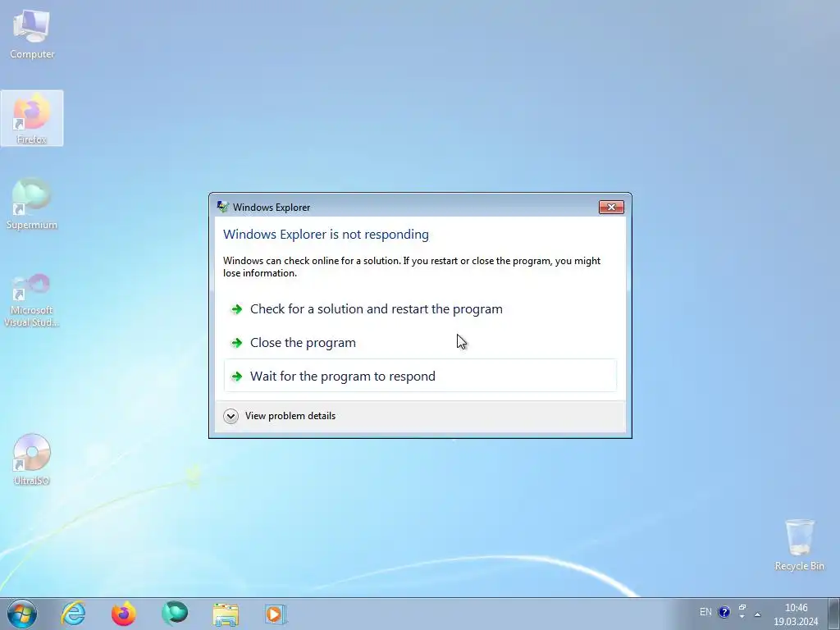This screenshot has width=840, height=630.
Task: Select the Microsoft Visual Studio shortcut
Action: pos(32,300)
